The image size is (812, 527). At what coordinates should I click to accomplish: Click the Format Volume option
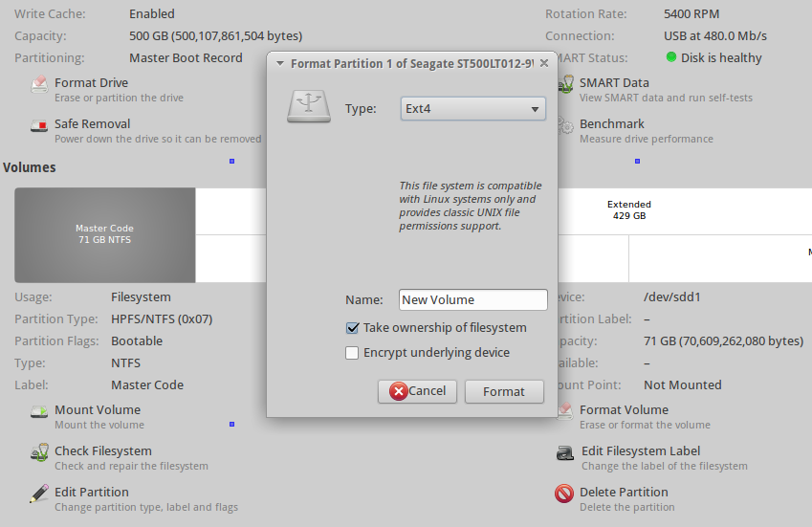(x=624, y=410)
